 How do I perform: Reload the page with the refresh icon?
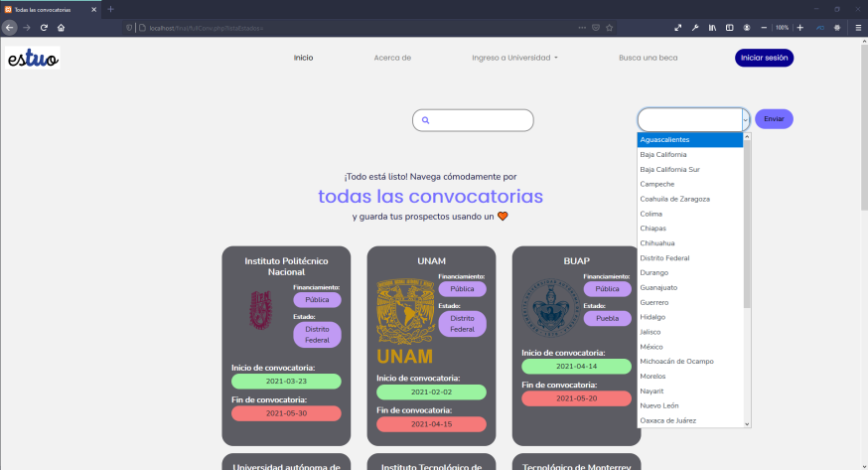click(44, 28)
